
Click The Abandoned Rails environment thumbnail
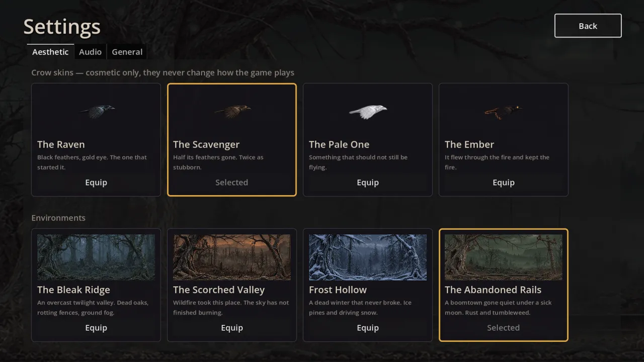click(x=504, y=257)
